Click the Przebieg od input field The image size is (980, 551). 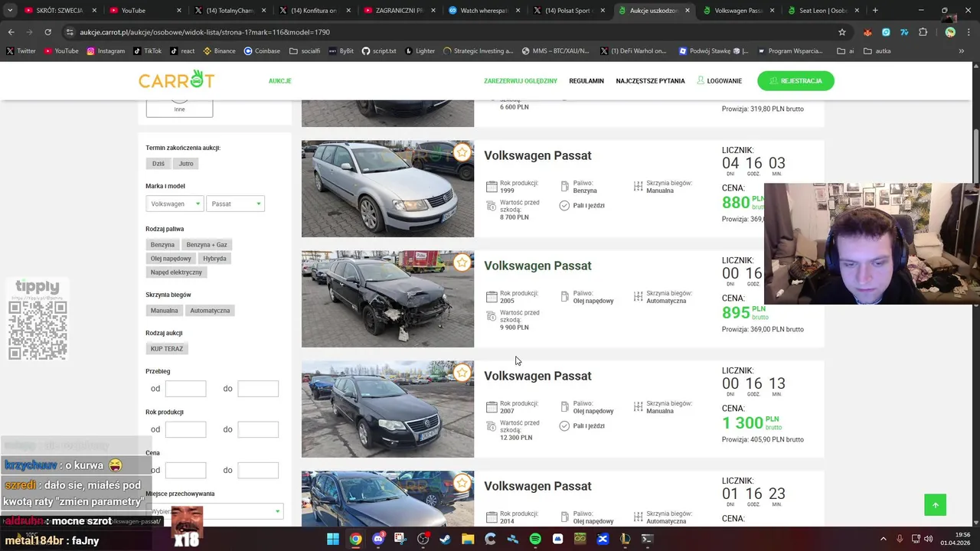[x=185, y=389]
